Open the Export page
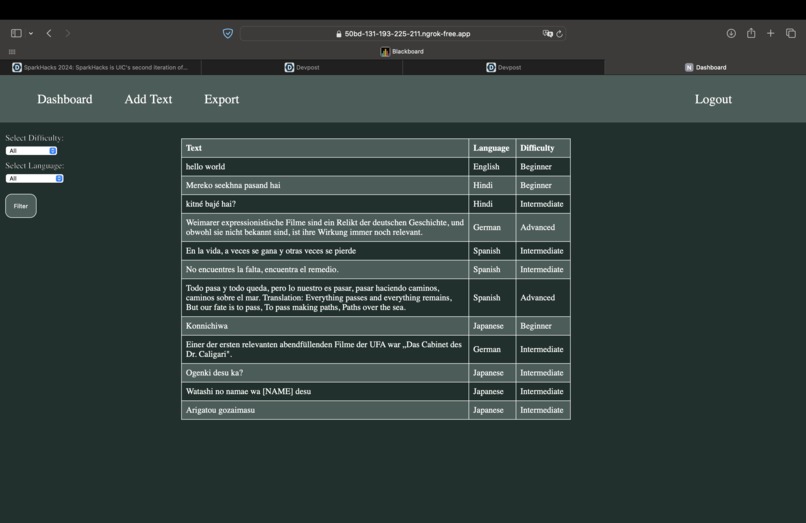This screenshot has height=523, width=806. pyautogui.click(x=222, y=99)
